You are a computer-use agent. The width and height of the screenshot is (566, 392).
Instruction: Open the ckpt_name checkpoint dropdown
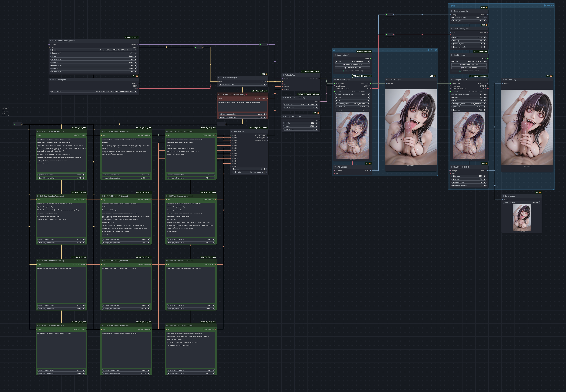point(94,91)
